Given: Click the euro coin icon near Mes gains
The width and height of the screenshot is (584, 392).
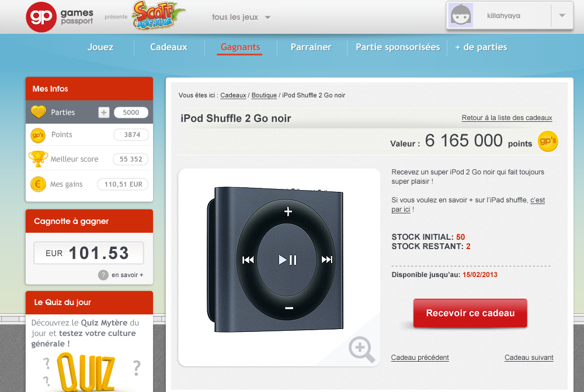Looking at the screenshot, I should (x=38, y=184).
